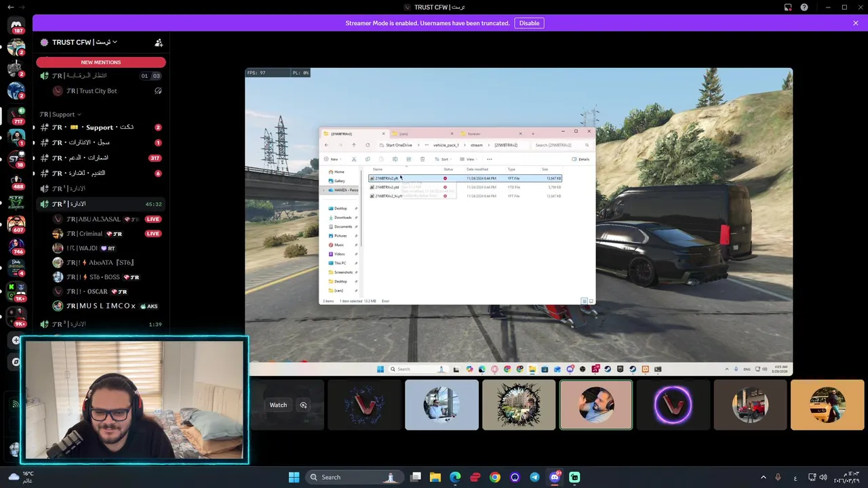The image size is (868, 488).
Task: Expand HAMZA - Personal tree node
Action: click(x=323, y=190)
